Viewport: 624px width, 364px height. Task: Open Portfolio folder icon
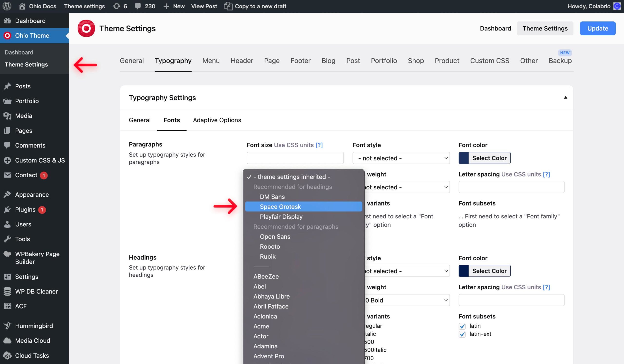[x=7, y=101]
